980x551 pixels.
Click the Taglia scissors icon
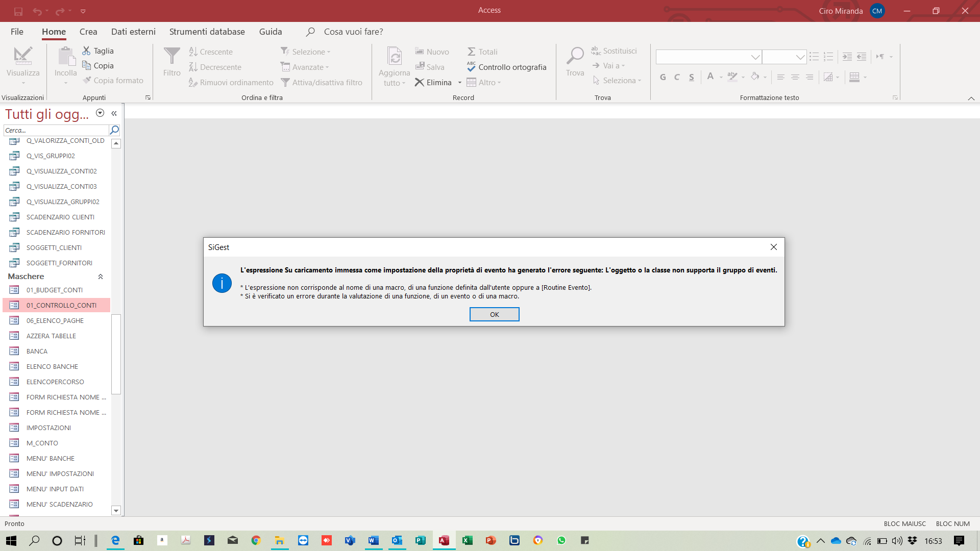pyautogui.click(x=86, y=51)
